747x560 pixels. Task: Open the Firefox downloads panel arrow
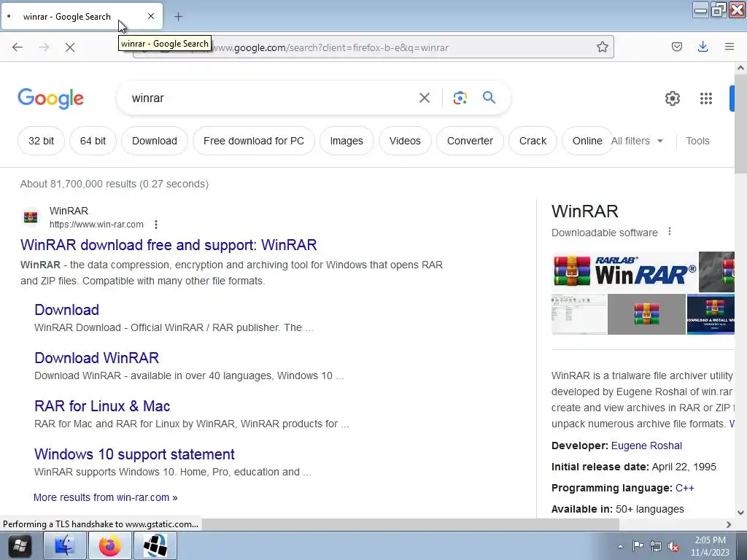tap(703, 47)
